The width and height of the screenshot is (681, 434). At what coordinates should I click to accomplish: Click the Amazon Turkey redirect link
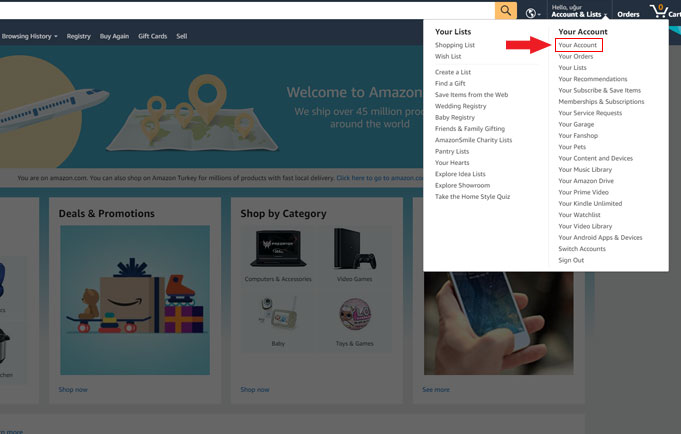coord(381,178)
